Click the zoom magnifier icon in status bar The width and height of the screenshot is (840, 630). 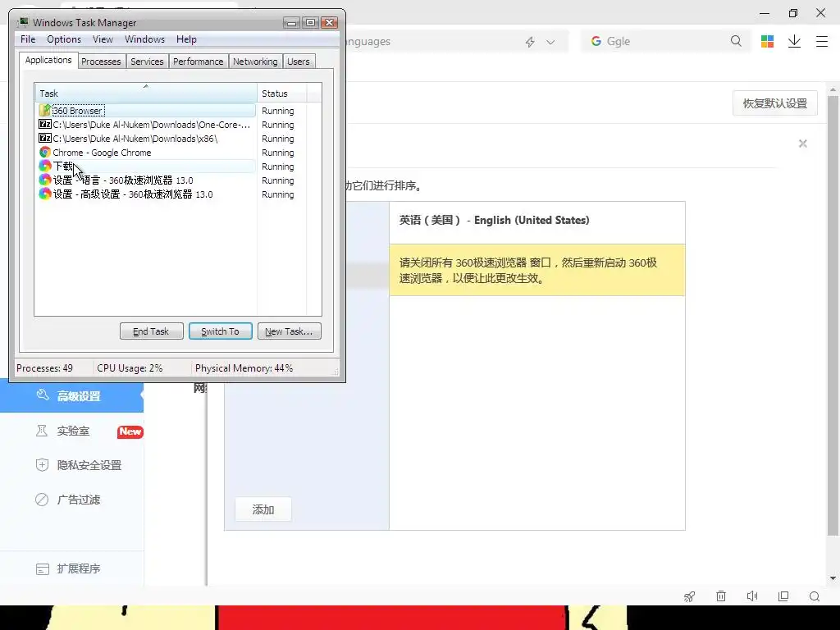tap(815, 596)
